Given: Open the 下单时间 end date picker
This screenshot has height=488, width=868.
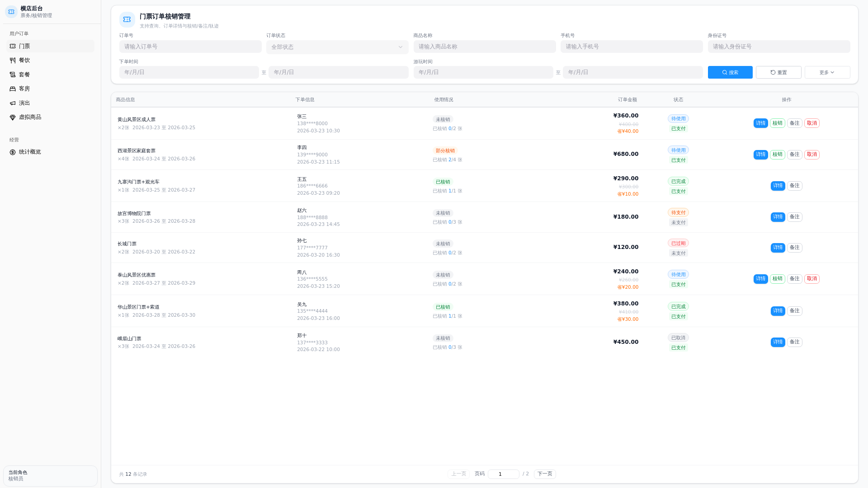Looking at the screenshot, I should (x=339, y=72).
